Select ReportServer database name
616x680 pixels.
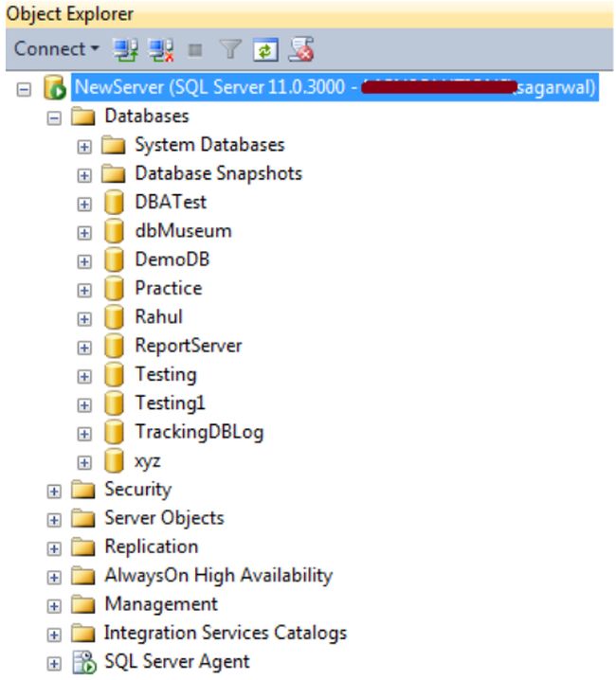(189, 346)
